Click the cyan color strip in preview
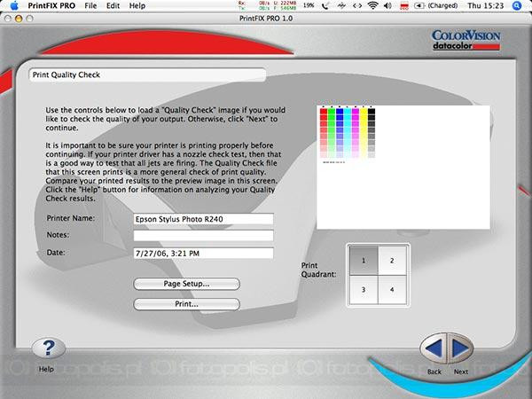This screenshot has height=399, width=532. pyautogui.click(x=348, y=133)
